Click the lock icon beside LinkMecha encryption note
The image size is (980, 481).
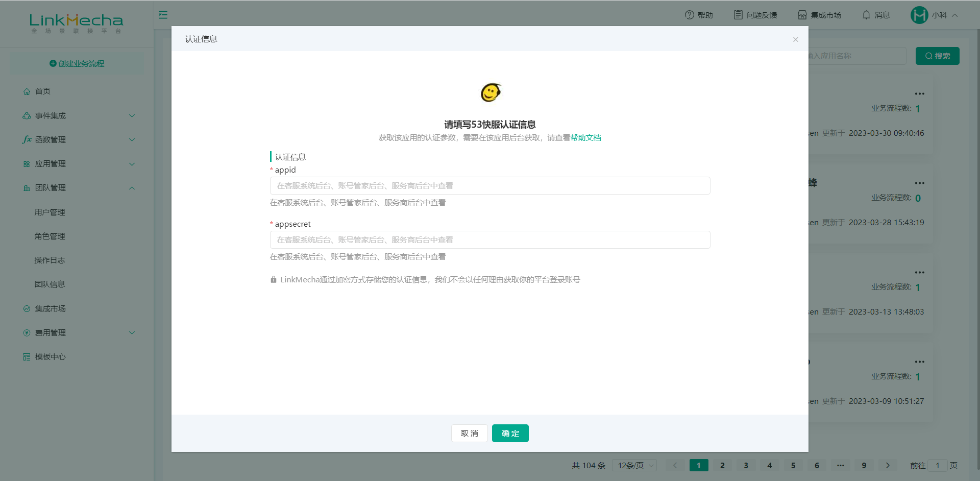tap(274, 280)
